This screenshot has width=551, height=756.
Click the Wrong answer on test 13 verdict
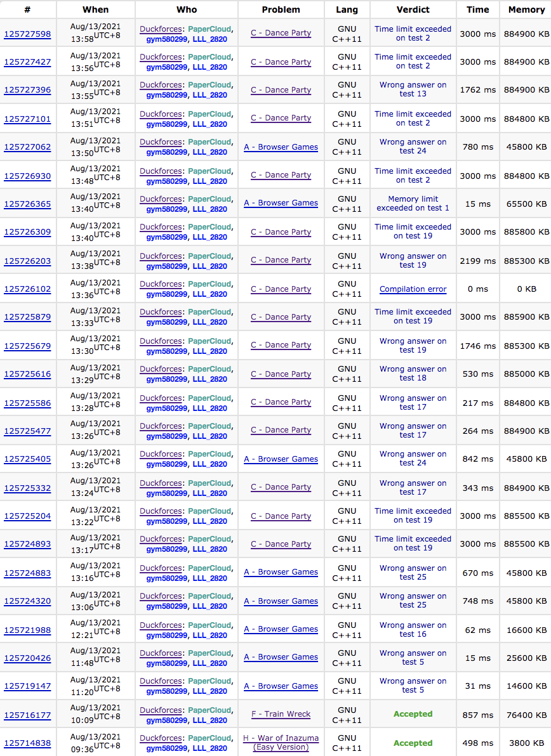pyautogui.click(x=413, y=89)
